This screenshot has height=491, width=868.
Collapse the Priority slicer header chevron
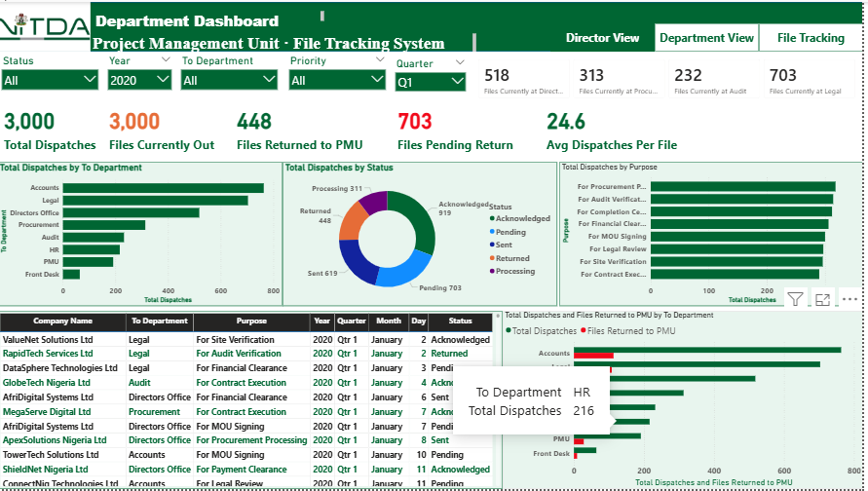pyautogui.click(x=380, y=59)
